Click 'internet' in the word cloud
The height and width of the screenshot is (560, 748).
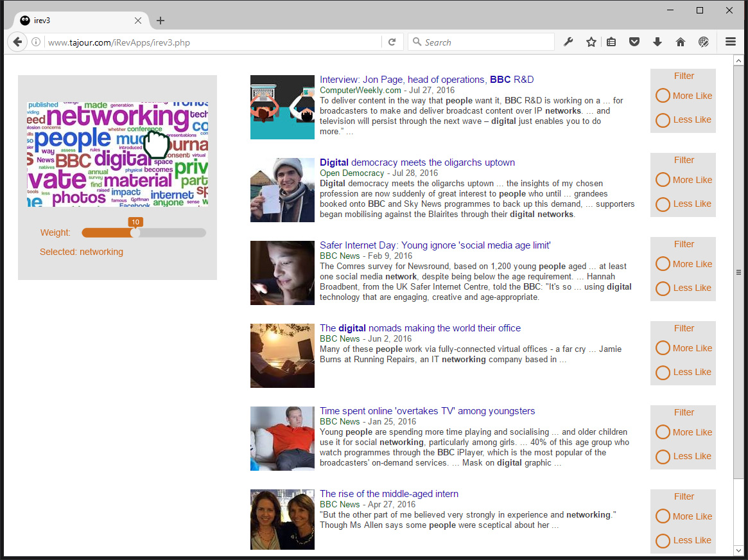click(x=172, y=195)
